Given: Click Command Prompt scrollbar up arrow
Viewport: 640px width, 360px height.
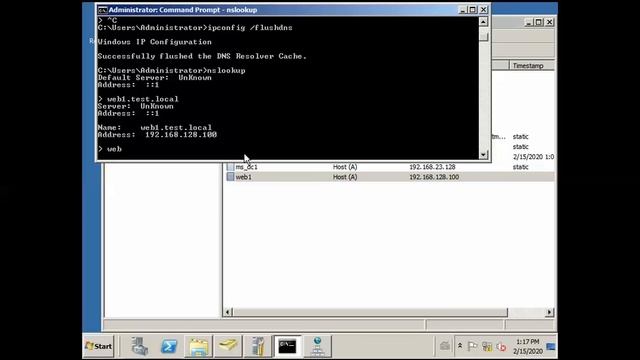Looking at the screenshot, I should (x=483, y=22).
